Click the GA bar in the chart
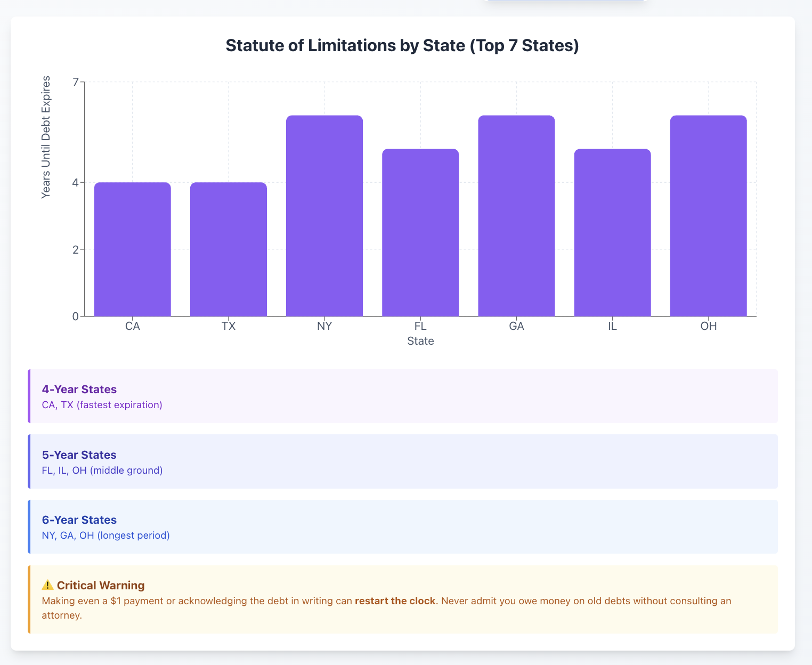The width and height of the screenshot is (812, 665). [516, 216]
